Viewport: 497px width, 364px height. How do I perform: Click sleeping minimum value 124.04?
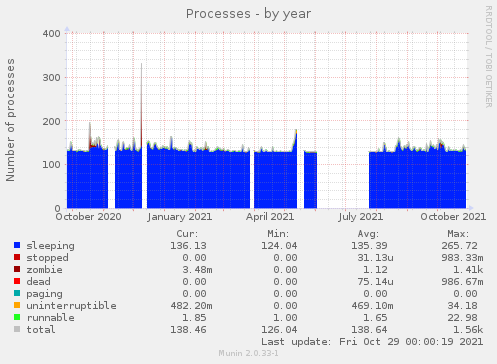279,246
